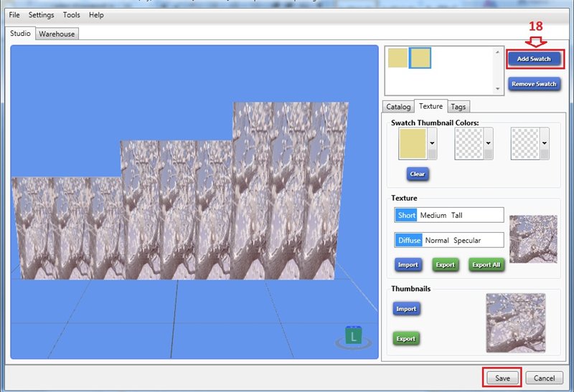Screen dimensions: 574x392
Task: Open the third swatch thumbnail color dropdown
Action: [x=544, y=143]
